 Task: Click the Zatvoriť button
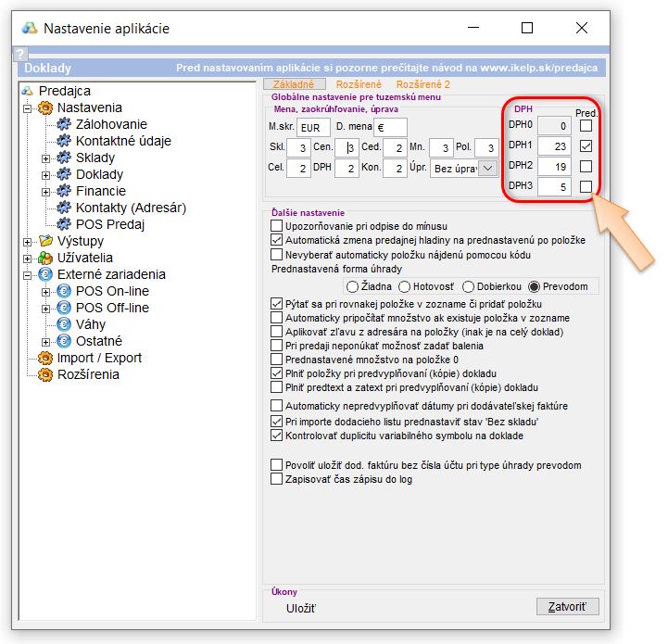[567, 607]
